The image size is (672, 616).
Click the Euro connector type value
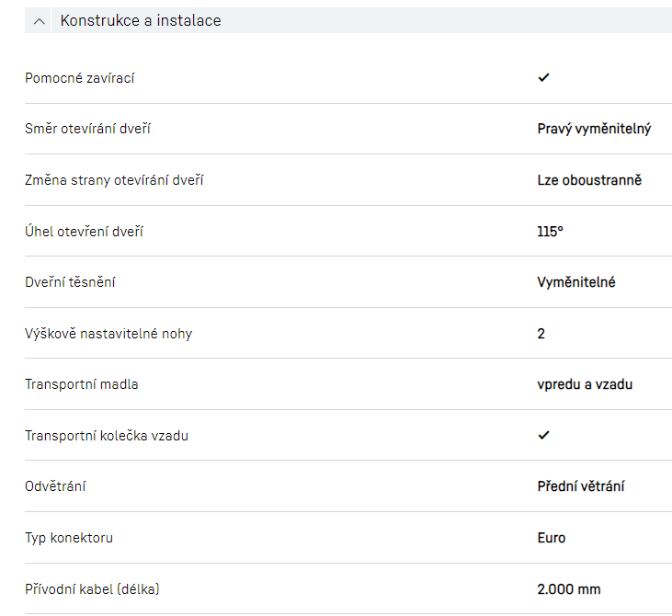552,538
